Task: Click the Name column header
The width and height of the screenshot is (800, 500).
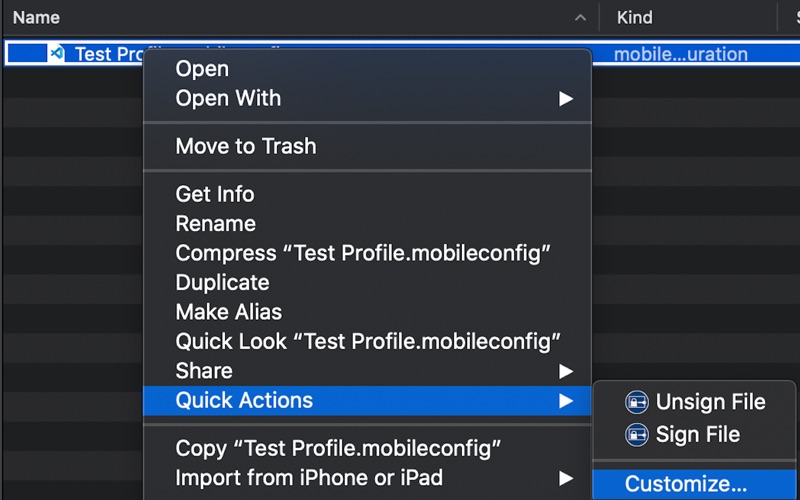Action: pos(36,18)
